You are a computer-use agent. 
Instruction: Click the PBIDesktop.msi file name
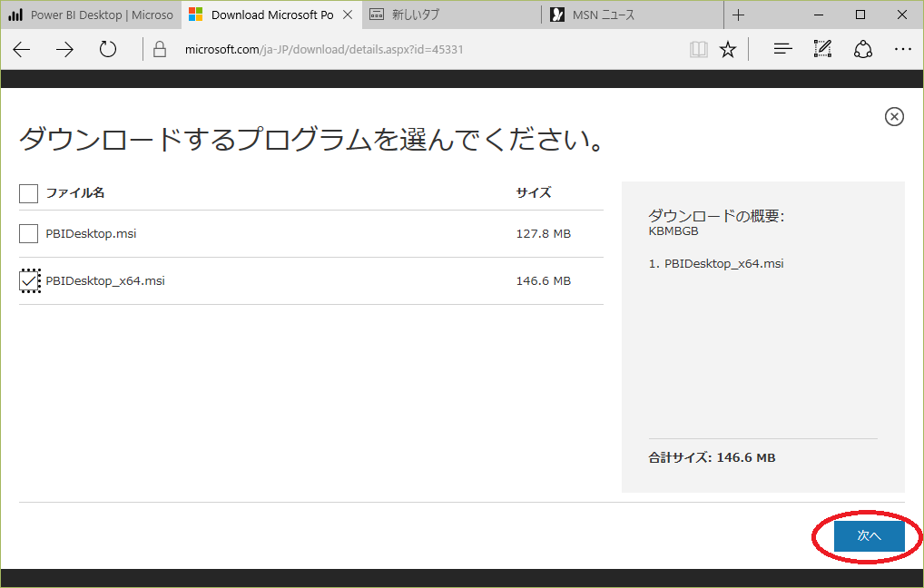(x=91, y=234)
